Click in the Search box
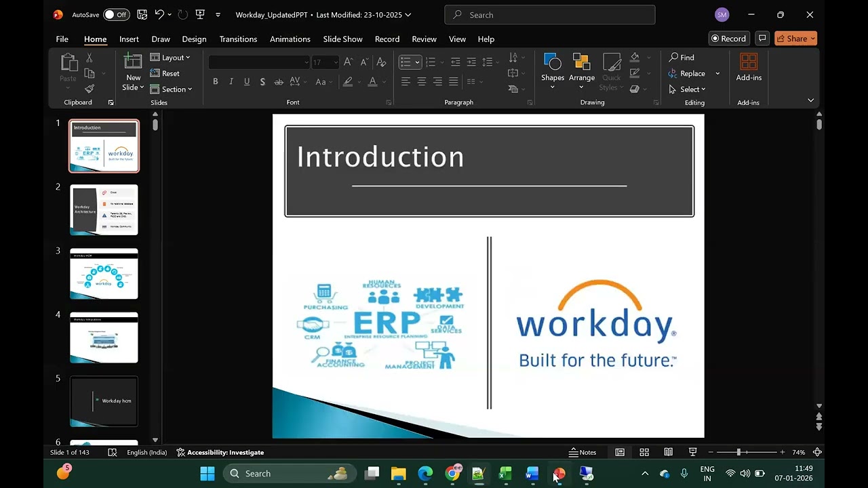868x488 pixels. coord(550,15)
